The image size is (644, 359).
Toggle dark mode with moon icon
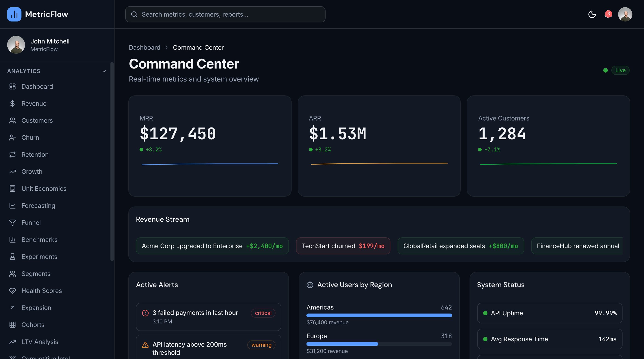click(x=592, y=14)
